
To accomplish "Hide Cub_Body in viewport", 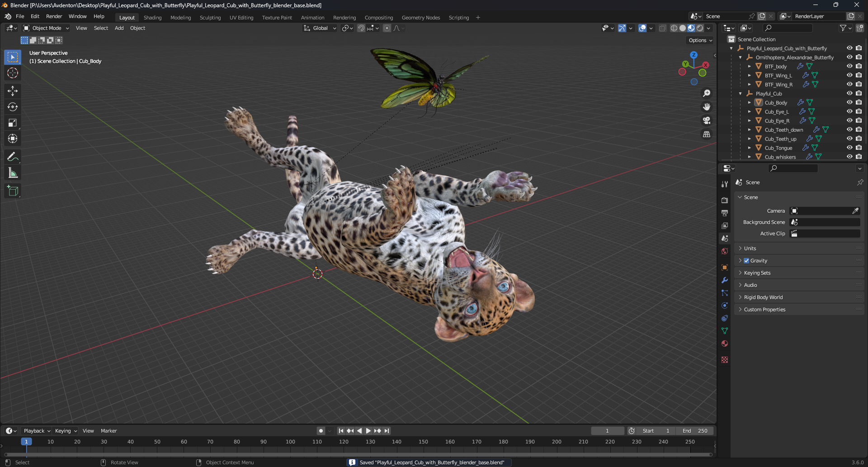I will point(849,102).
